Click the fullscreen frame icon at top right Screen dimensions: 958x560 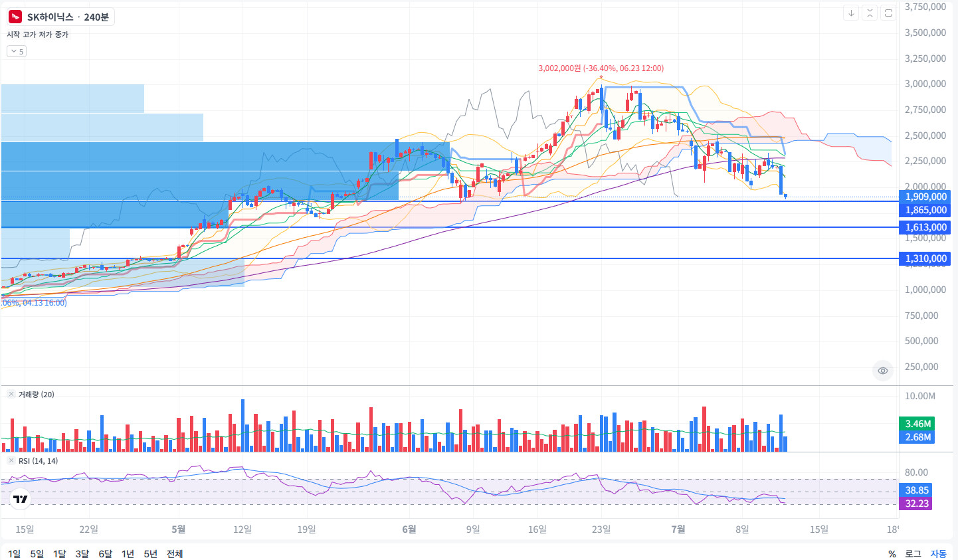coord(888,13)
